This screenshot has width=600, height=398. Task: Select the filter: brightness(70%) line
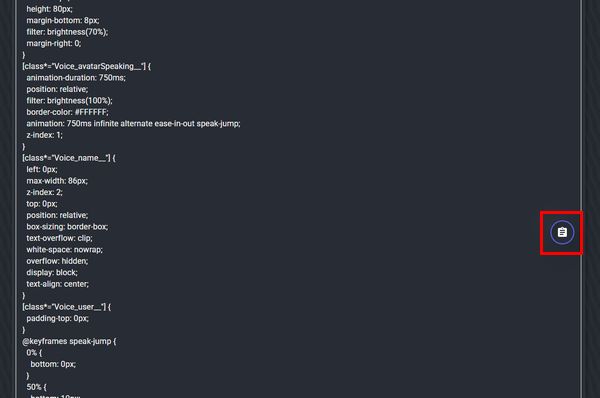[x=67, y=32]
